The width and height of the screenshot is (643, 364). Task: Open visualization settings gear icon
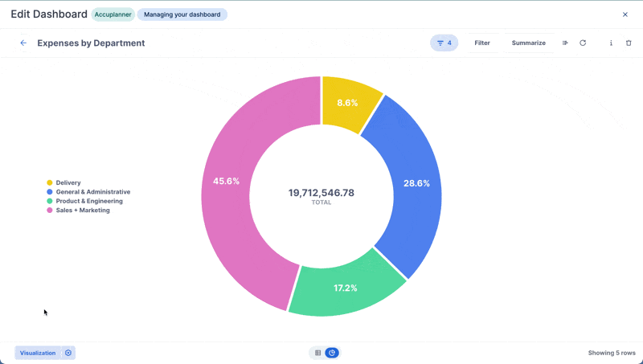coord(68,353)
